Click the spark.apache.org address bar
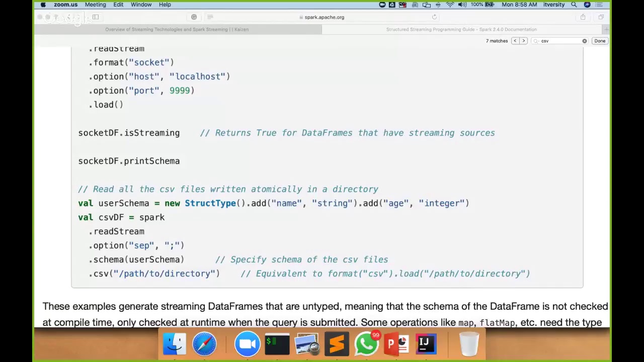 coord(322,17)
